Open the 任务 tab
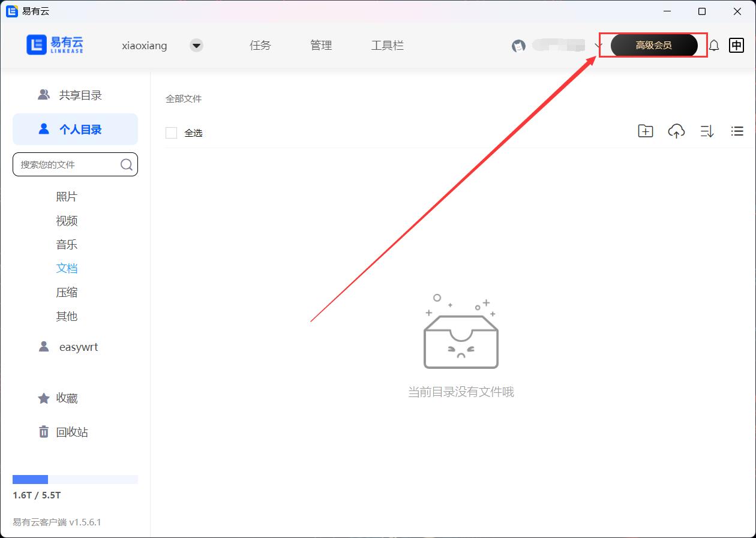Viewport: 756px width, 538px height. coord(260,46)
